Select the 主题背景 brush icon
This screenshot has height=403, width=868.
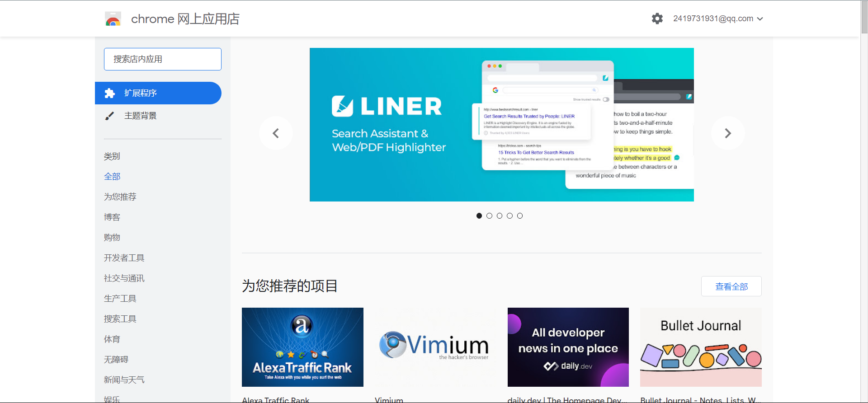tap(110, 116)
